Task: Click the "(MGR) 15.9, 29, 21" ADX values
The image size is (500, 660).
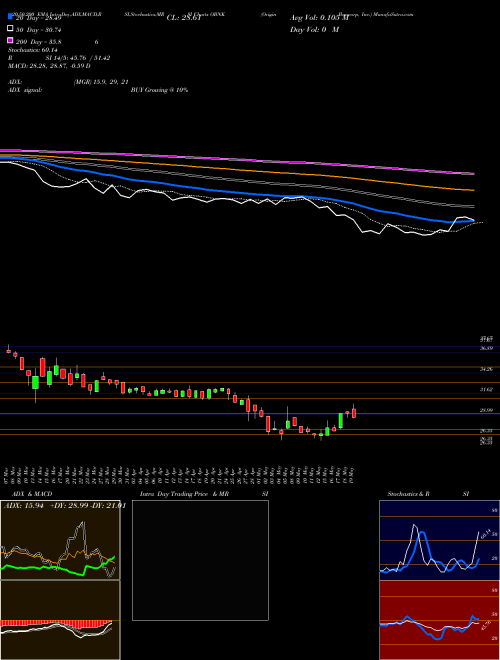Action: [101, 82]
